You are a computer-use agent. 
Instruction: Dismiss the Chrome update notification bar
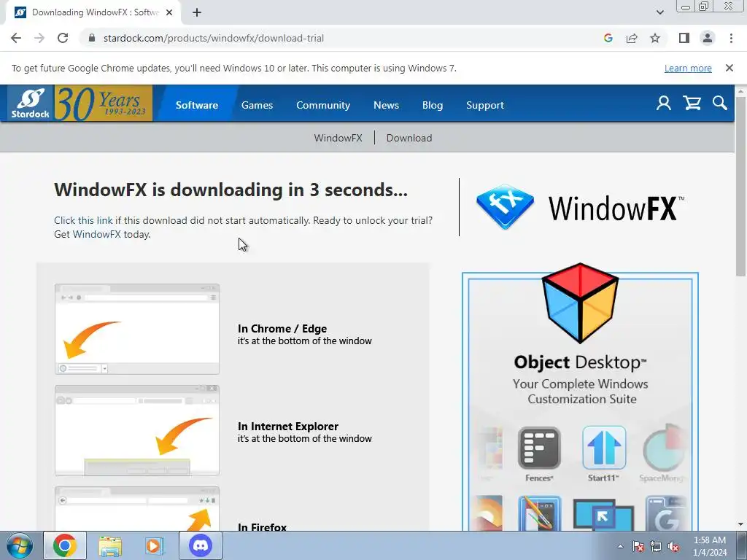729,68
